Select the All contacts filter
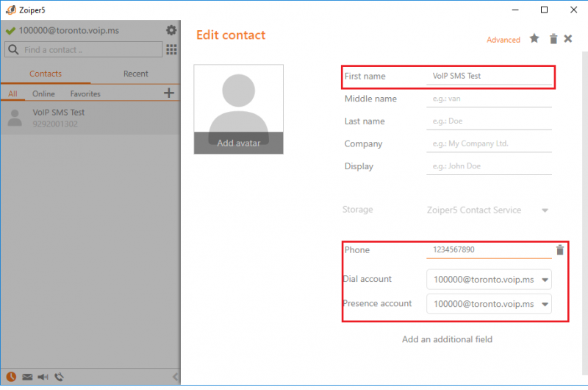 pos(12,93)
